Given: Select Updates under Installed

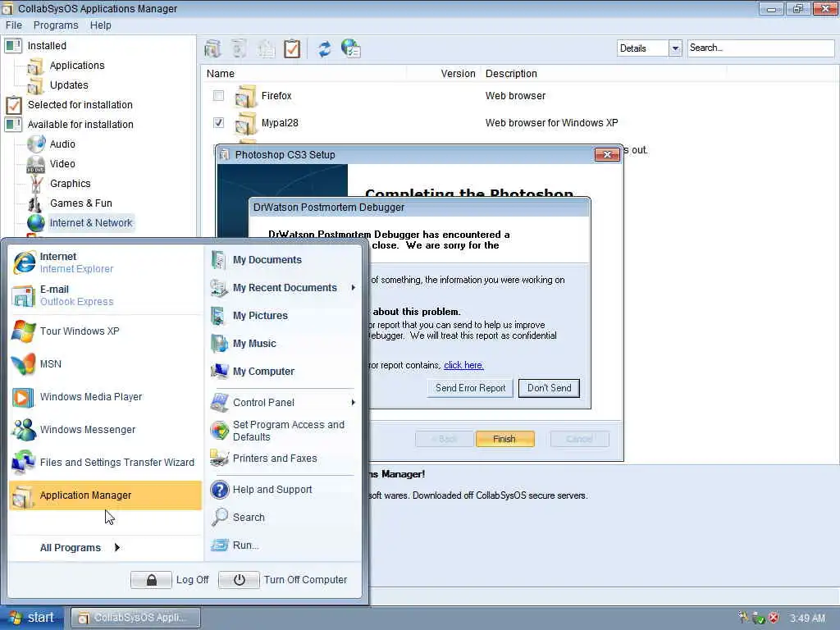Looking at the screenshot, I should (69, 85).
